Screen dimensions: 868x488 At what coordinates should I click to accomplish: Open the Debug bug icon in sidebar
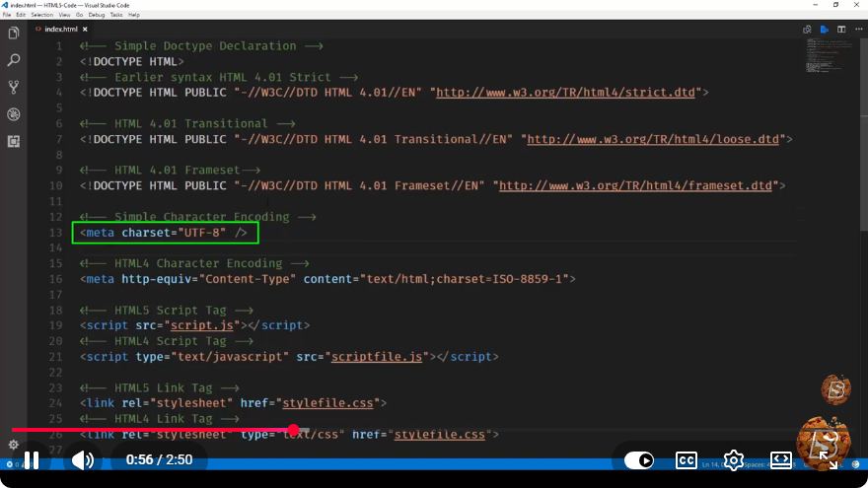[x=13, y=114]
